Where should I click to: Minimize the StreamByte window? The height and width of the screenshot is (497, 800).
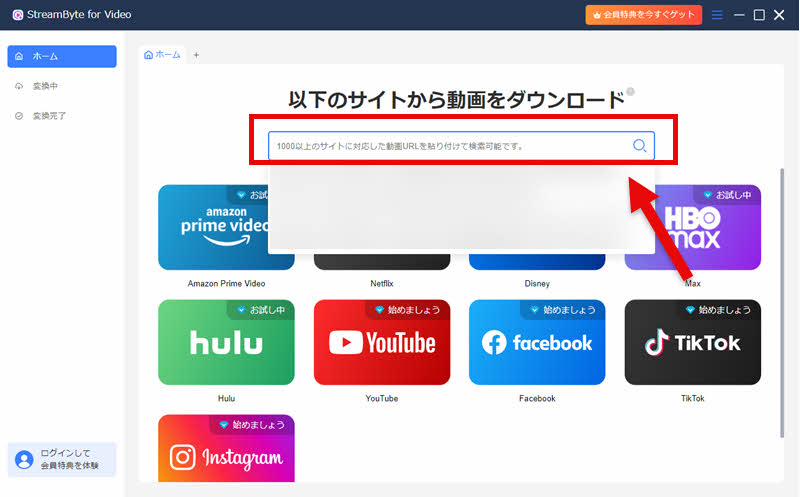pos(739,15)
